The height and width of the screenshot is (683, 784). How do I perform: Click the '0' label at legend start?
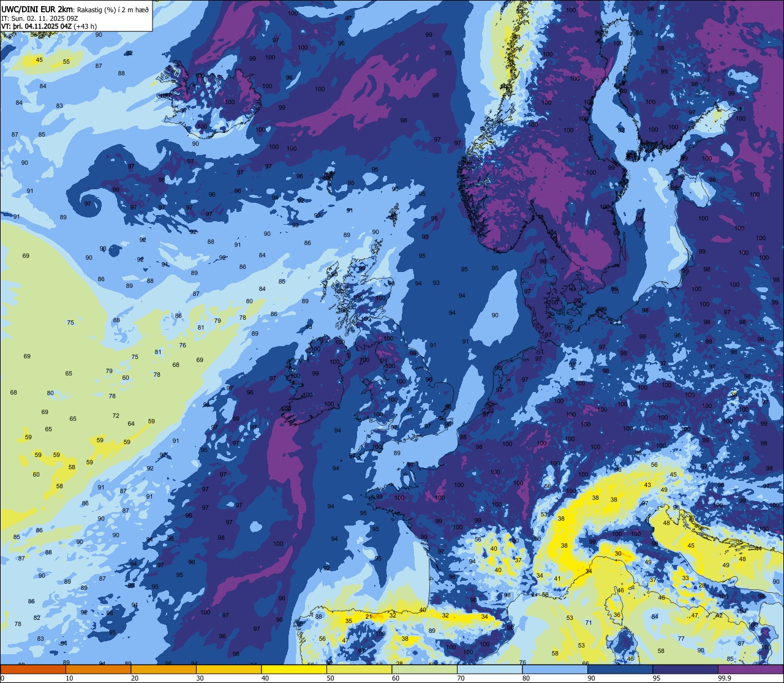coord(3,678)
